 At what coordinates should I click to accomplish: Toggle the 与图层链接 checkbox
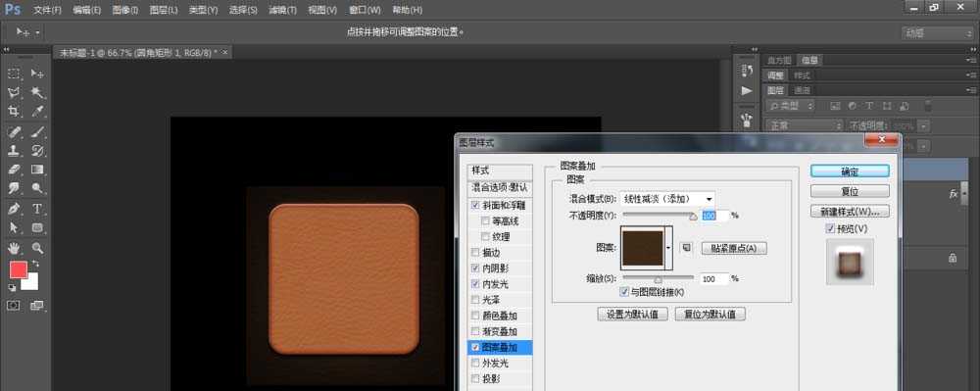[624, 292]
